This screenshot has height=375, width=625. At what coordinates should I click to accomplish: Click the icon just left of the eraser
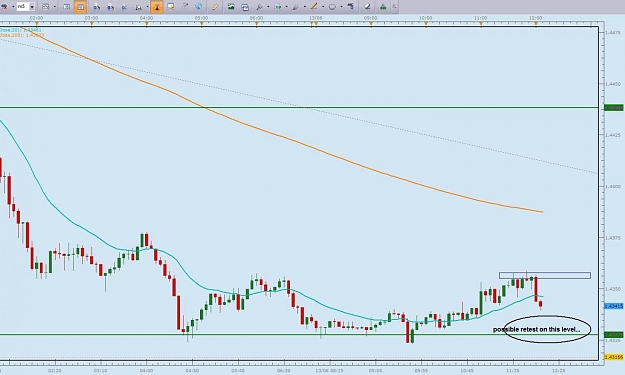350,6
